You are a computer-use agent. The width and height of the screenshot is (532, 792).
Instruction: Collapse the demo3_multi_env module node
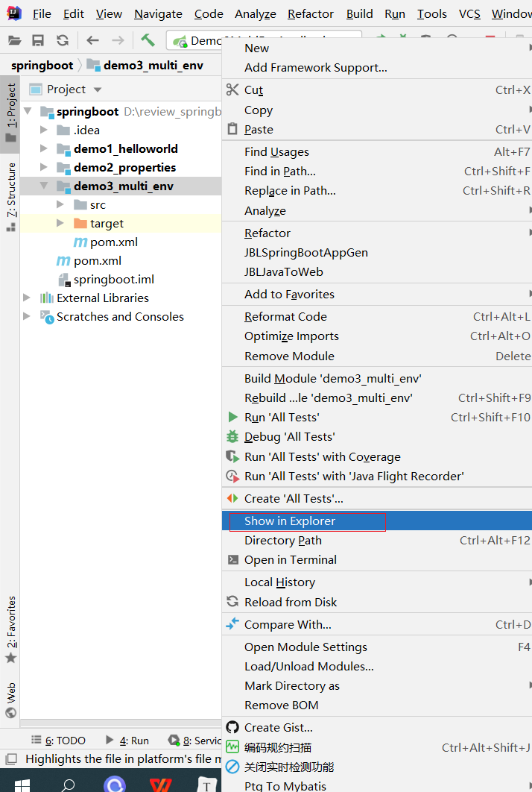tap(45, 186)
